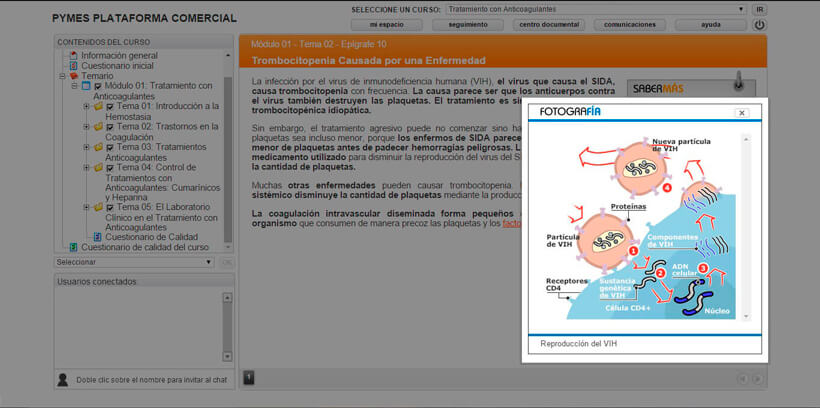Go to previous page arrow
The image size is (820, 408).
742,379
